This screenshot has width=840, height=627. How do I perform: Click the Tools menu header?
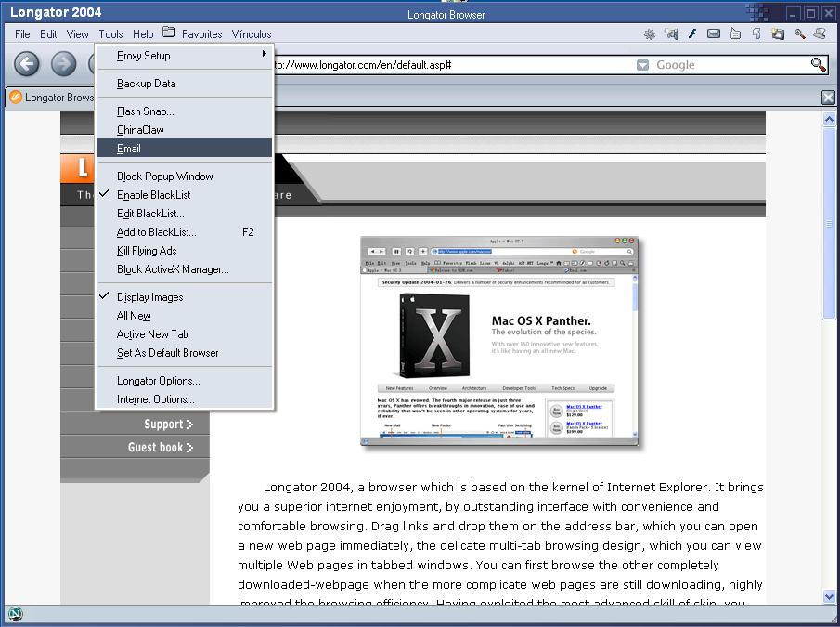110,34
